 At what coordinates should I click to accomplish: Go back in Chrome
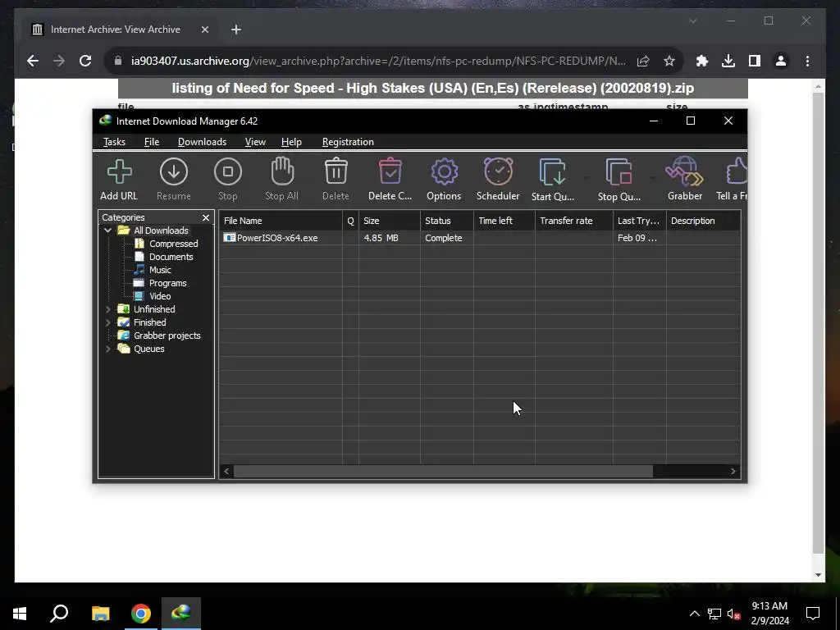click(x=33, y=61)
